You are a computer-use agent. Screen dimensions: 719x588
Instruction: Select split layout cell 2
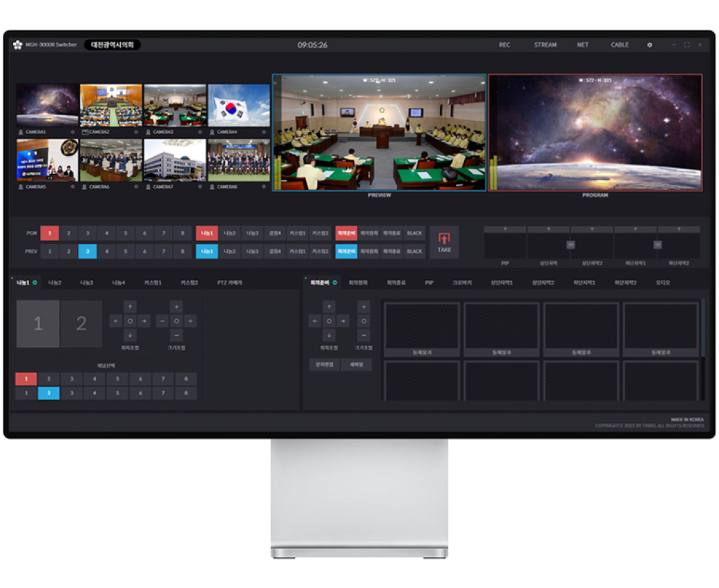[x=82, y=324]
